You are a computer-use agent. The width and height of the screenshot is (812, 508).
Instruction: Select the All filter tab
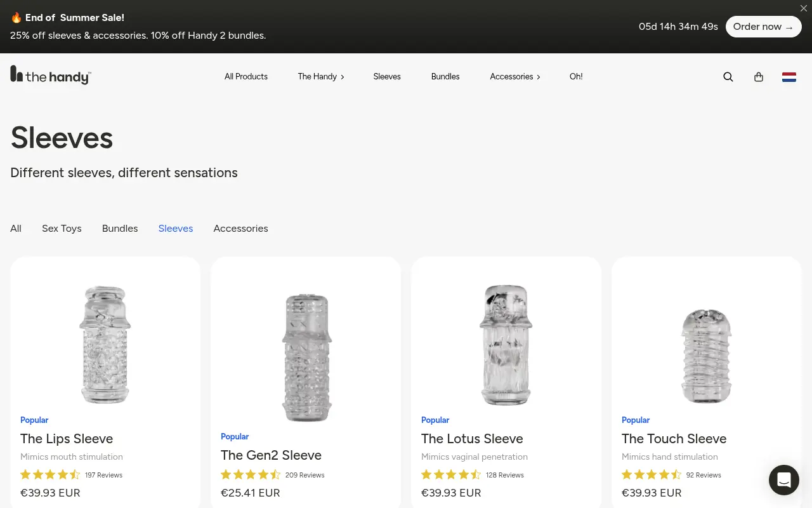[16, 229]
